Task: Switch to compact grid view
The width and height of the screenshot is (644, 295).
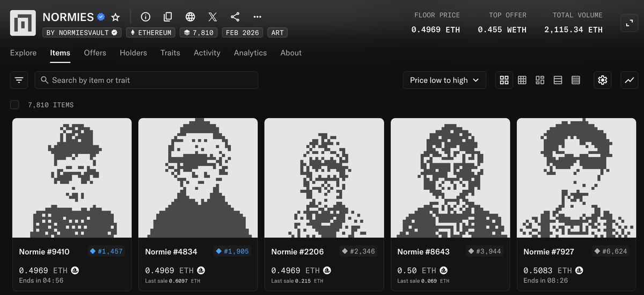Action: tap(522, 80)
